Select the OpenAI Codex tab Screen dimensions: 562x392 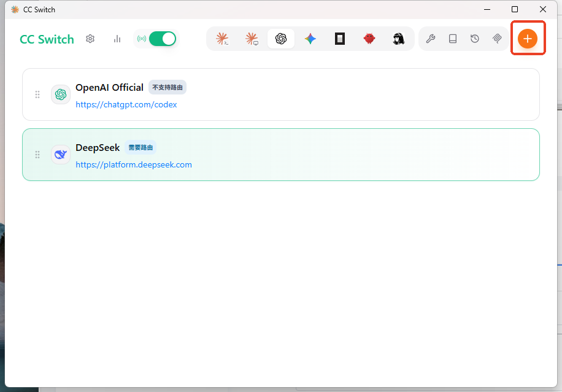[x=281, y=39]
